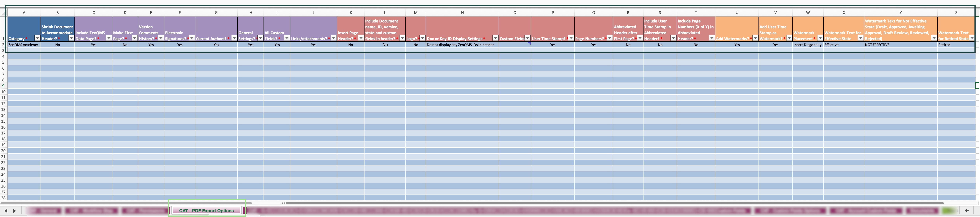Click the 'No' cell under Shrink Document column
This screenshot has height=217, width=980.
57,45
